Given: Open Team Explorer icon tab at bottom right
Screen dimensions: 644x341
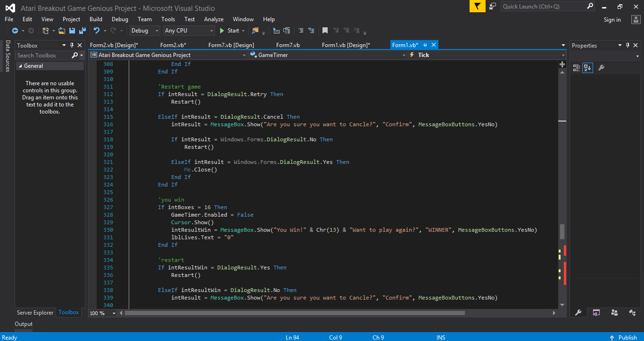Looking at the screenshot, I should click(x=614, y=312).
